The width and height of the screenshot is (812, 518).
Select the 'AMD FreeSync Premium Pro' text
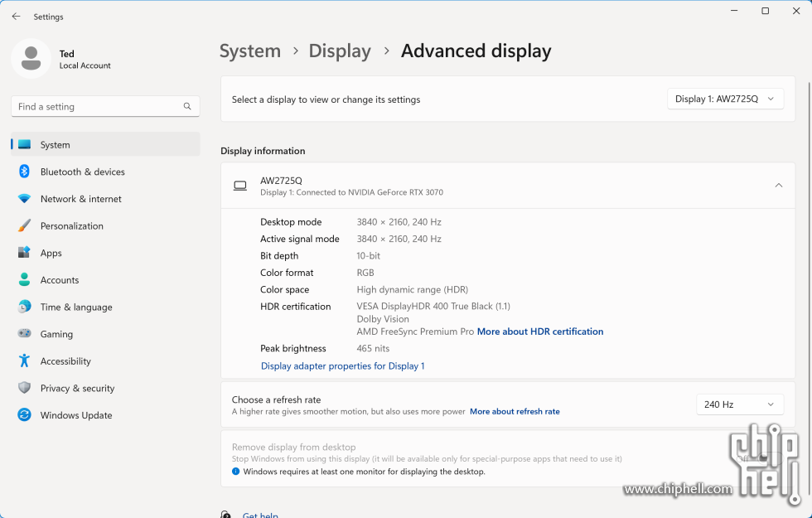pos(415,332)
